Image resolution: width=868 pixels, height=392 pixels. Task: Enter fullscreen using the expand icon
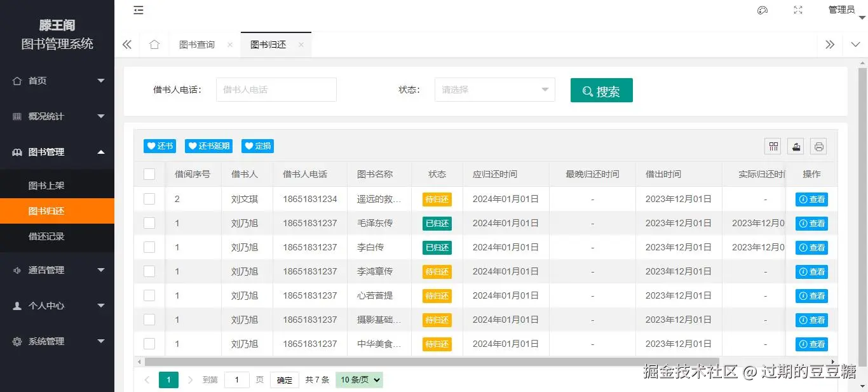[797, 10]
